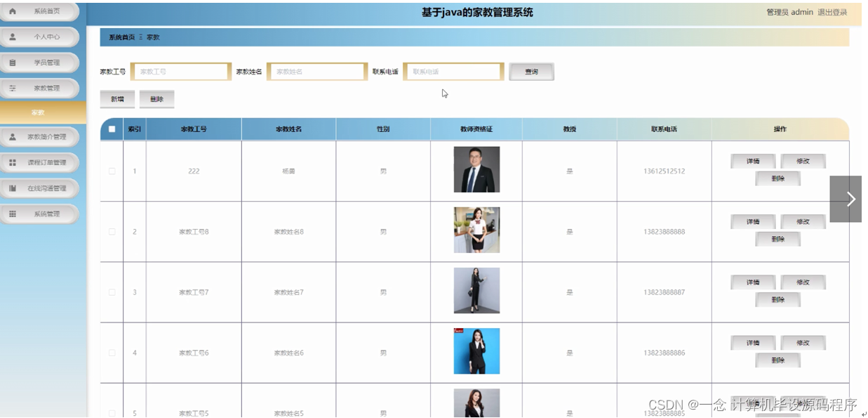Check the checkbox for 家教工号7 row
Image resolution: width=868 pixels, height=418 pixels.
click(x=112, y=292)
